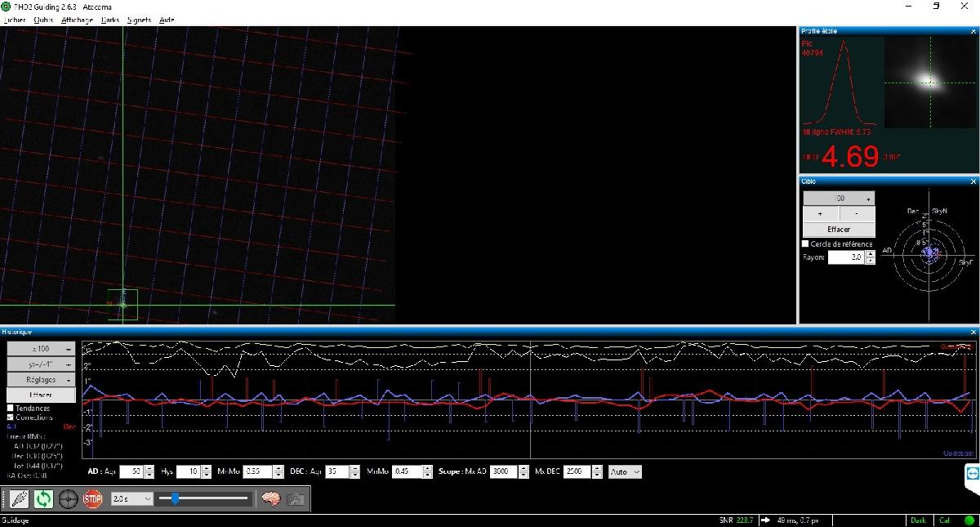
Task: Open the x:100 history scale dropdown
Action: point(41,349)
